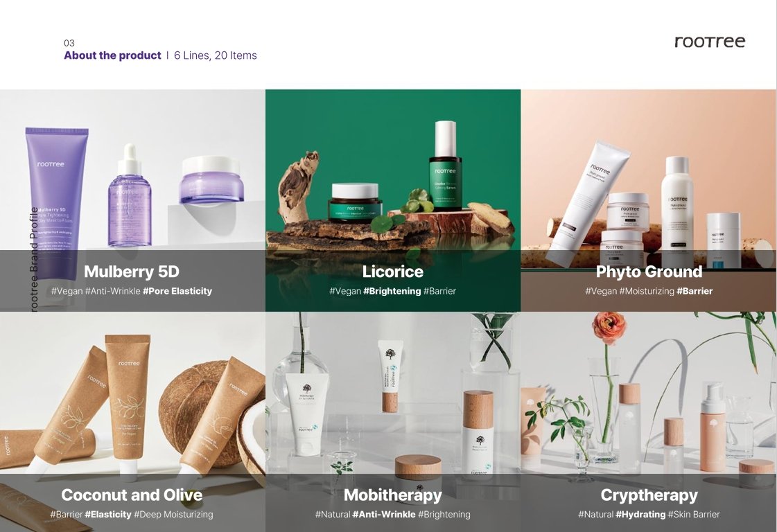The width and height of the screenshot is (777, 532).
Task: Select the orange flower in Cryptherapy photo
Action: pos(609,328)
